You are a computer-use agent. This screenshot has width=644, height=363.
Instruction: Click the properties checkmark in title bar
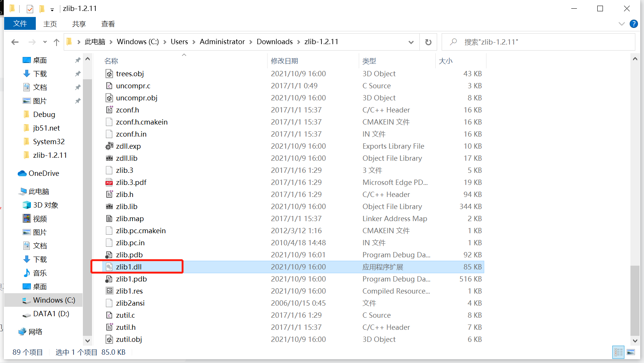click(x=30, y=9)
